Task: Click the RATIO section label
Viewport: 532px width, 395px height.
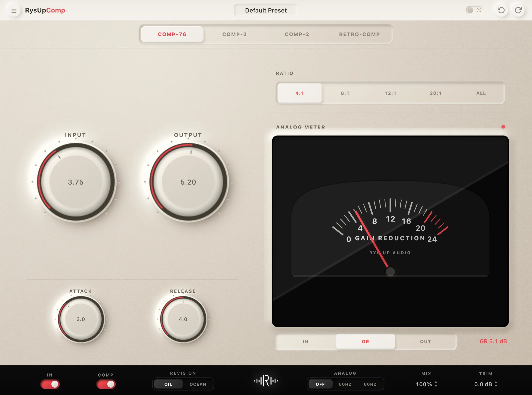Action: 285,73
